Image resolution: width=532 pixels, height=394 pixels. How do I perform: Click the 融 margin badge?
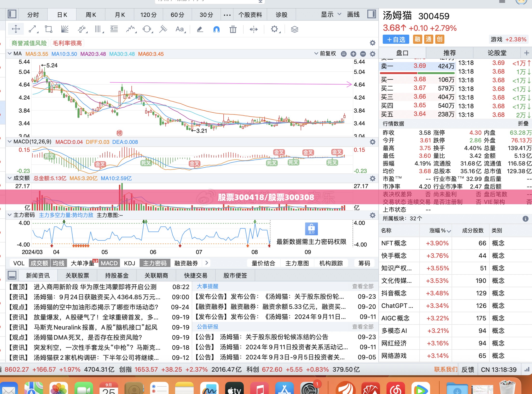coord(417,39)
